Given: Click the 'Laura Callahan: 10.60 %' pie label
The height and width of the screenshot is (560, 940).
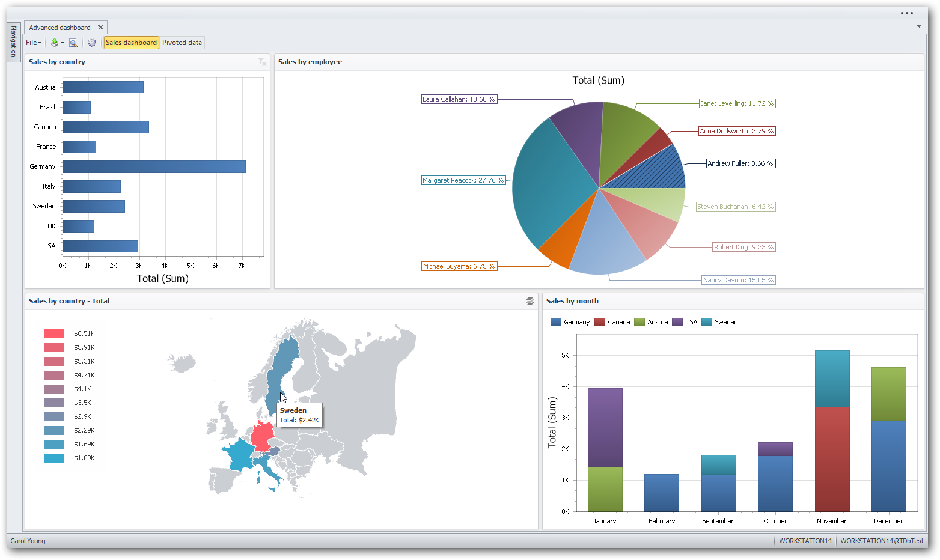Looking at the screenshot, I should 459,99.
